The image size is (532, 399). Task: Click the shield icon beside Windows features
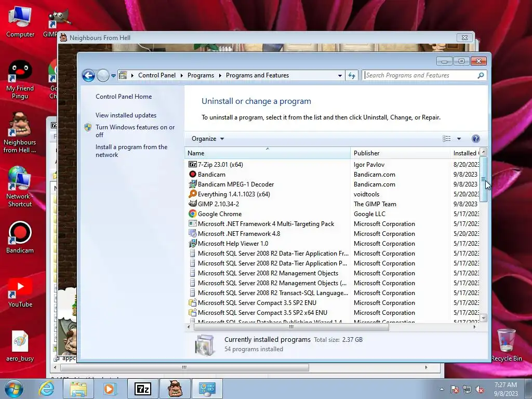88,128
